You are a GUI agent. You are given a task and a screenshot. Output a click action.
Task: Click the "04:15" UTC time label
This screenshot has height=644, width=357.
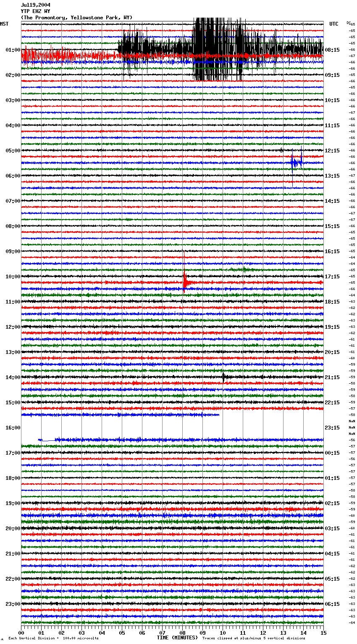coord(332,553)
